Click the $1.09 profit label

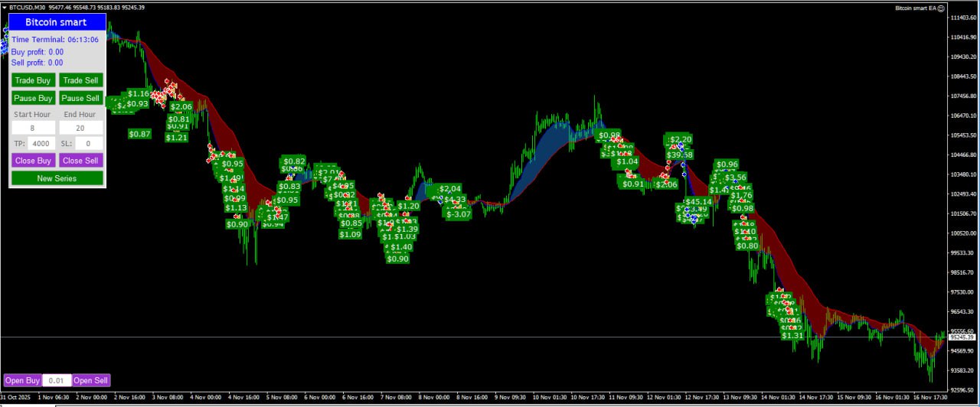pos(350,234)
